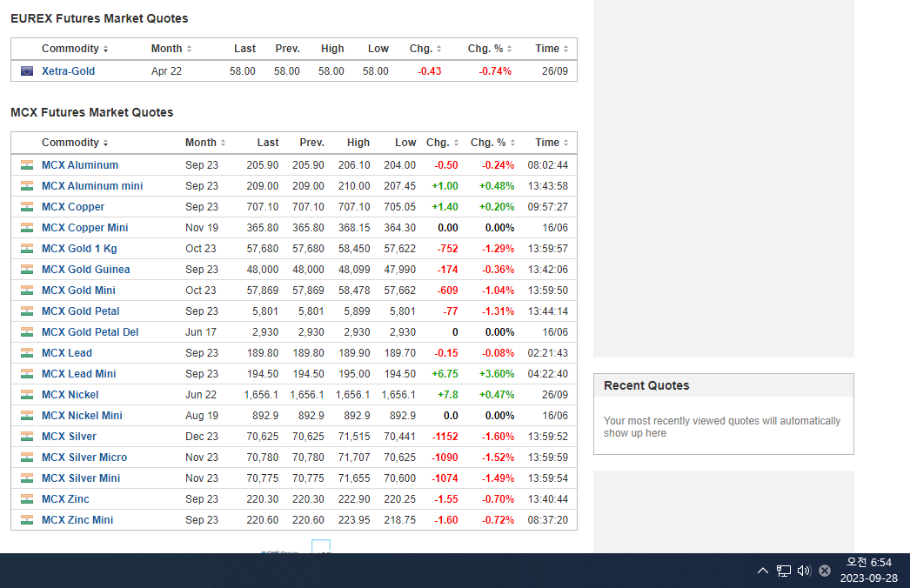Click the India flag beside MCX Gold 1 Kg
910x588 pixels.
[x=27, y=249]
